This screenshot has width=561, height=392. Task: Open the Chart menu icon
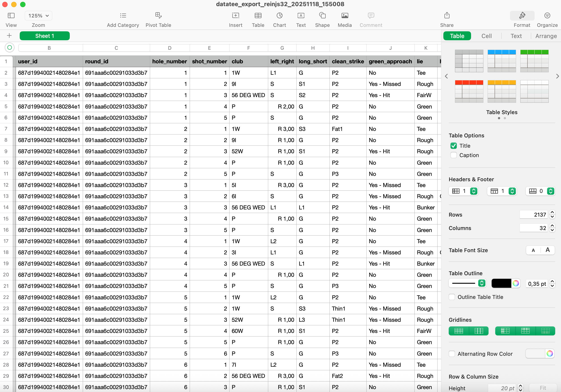279,16
